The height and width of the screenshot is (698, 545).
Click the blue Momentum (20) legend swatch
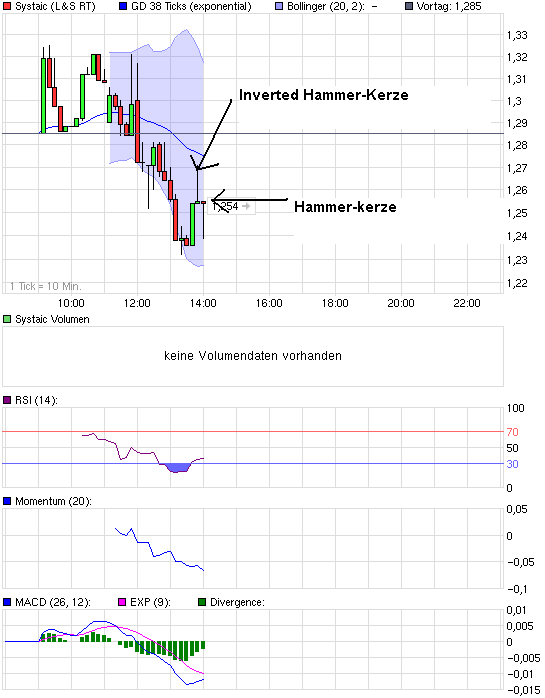pos(7,501)
